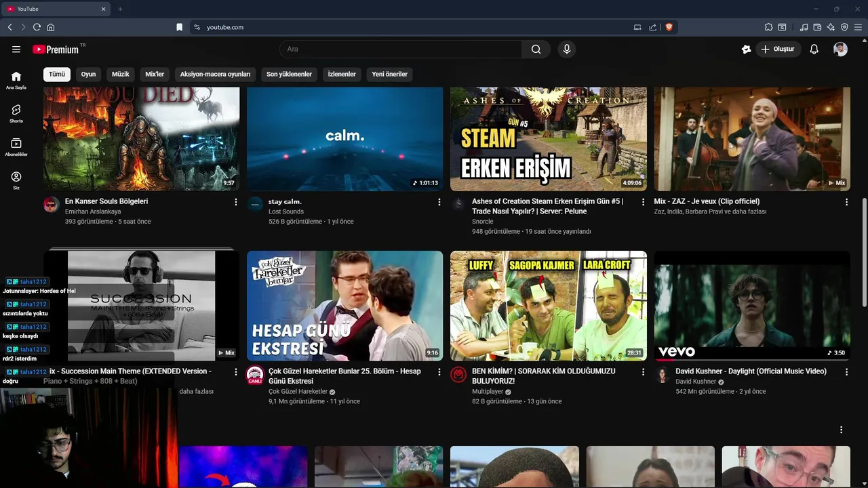Open the Brave VPN shield icon

[x=844, y=27]
